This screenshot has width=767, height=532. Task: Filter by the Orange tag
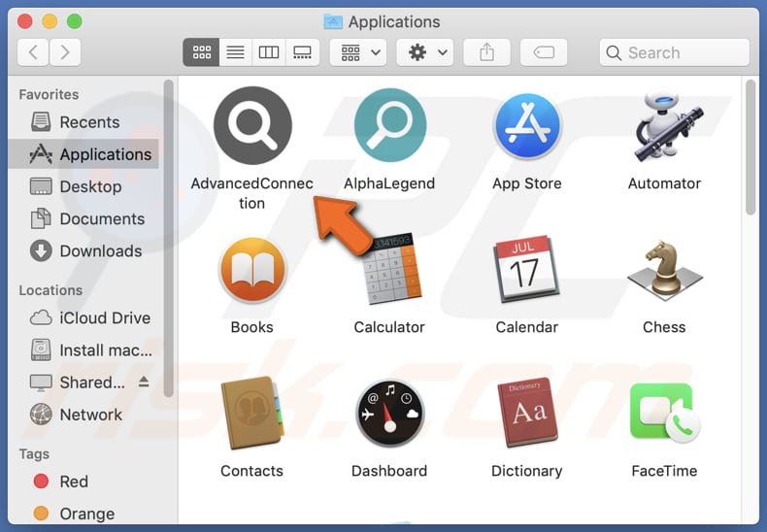click(x=83, y=514)
